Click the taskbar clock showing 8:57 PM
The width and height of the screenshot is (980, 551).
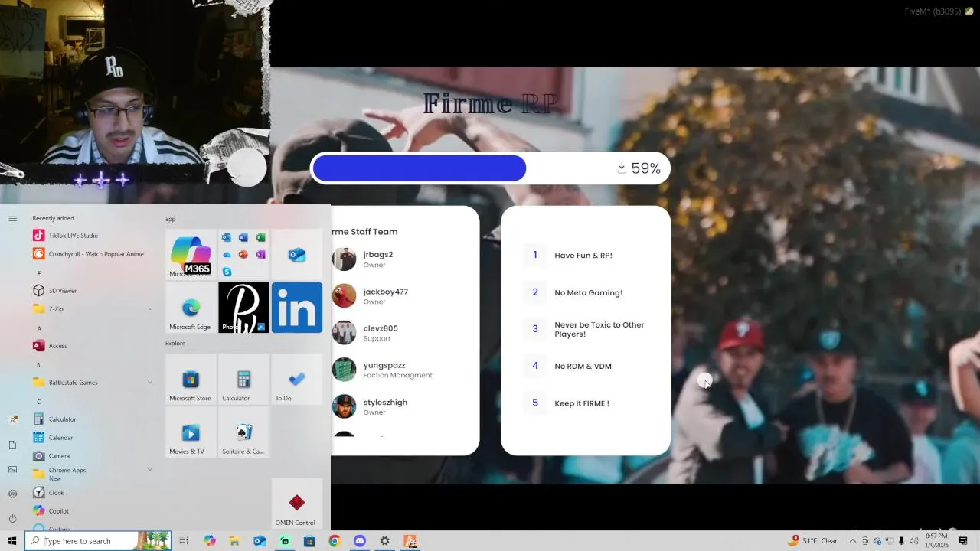point(936,541)
